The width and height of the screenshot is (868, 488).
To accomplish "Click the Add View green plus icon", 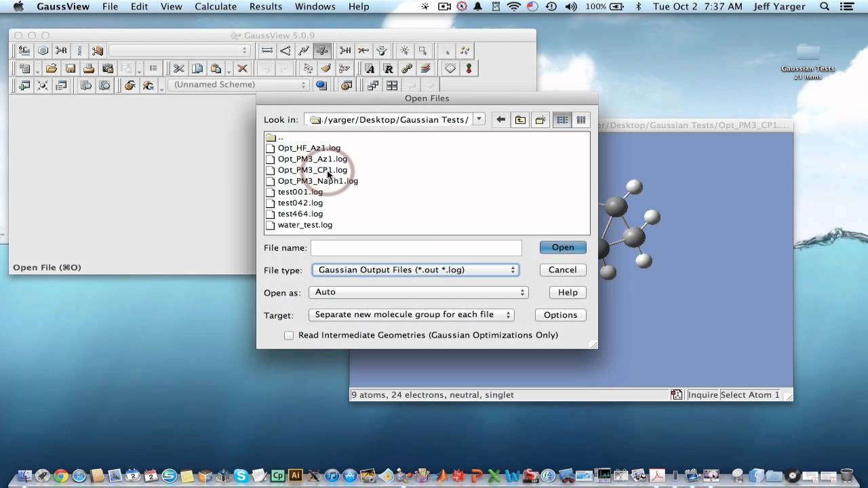I will (24, 85).
